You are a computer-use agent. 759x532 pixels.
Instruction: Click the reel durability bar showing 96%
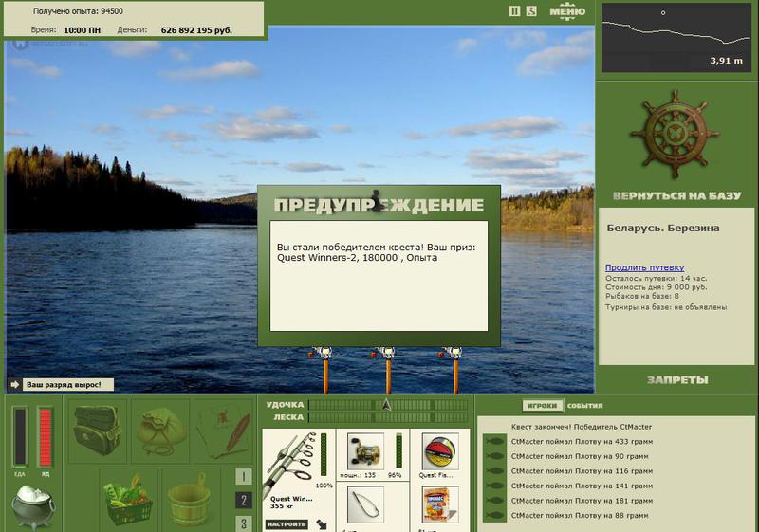398,450
